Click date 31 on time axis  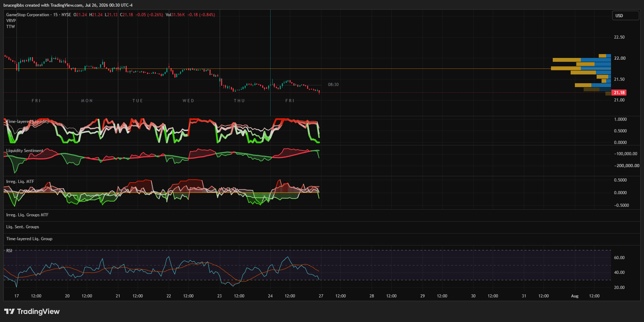coord(524,296)
